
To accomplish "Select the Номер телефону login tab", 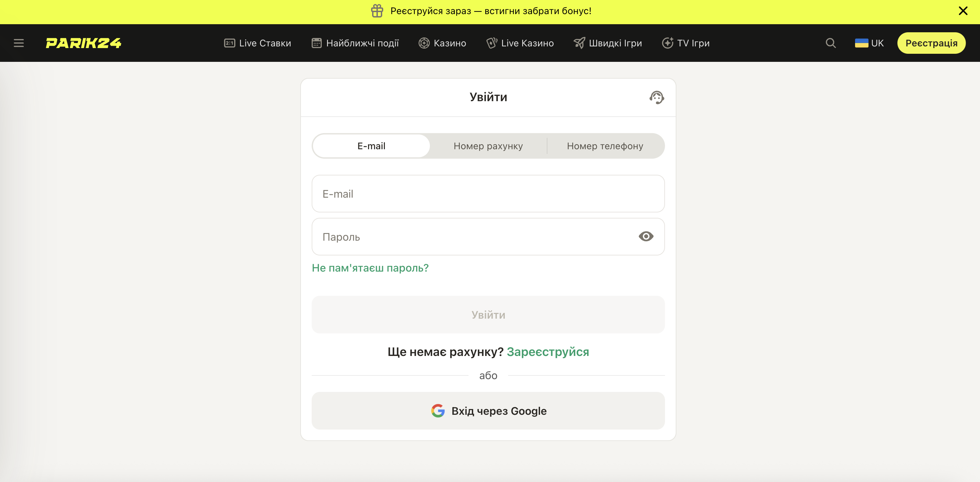I will [x=605, y=146].
